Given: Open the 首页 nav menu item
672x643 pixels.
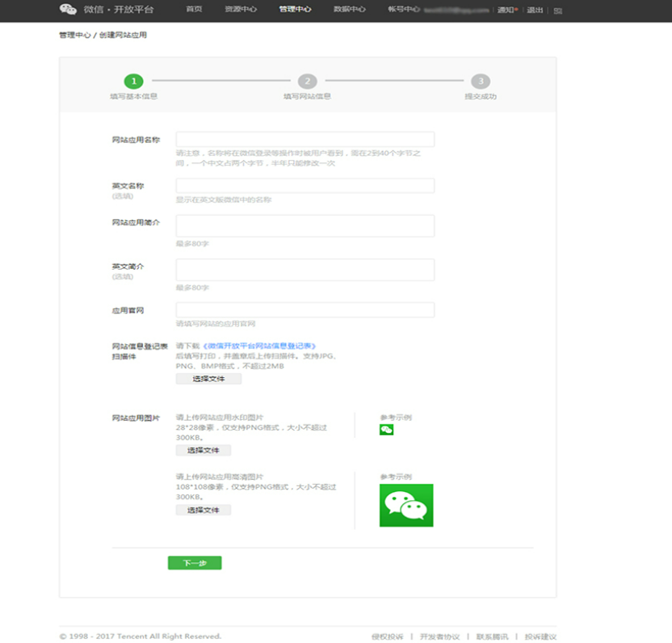Looking at the screenshot, I should [194, 9].
